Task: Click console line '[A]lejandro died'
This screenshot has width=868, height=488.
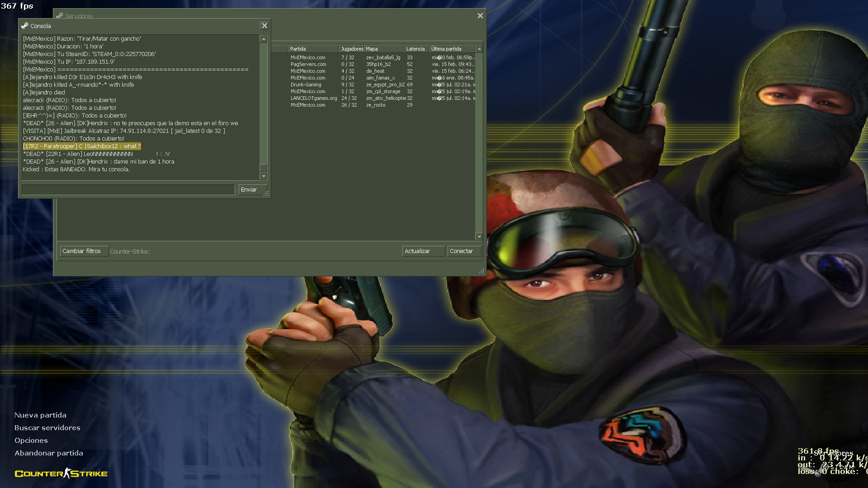Action: pos(44,93)
